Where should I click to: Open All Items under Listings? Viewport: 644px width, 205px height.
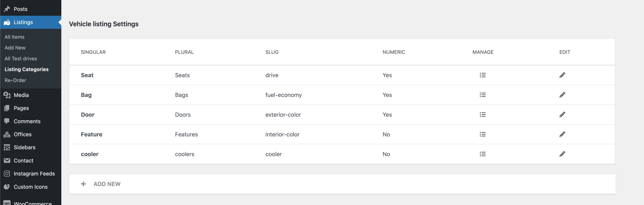pos(15,37)
